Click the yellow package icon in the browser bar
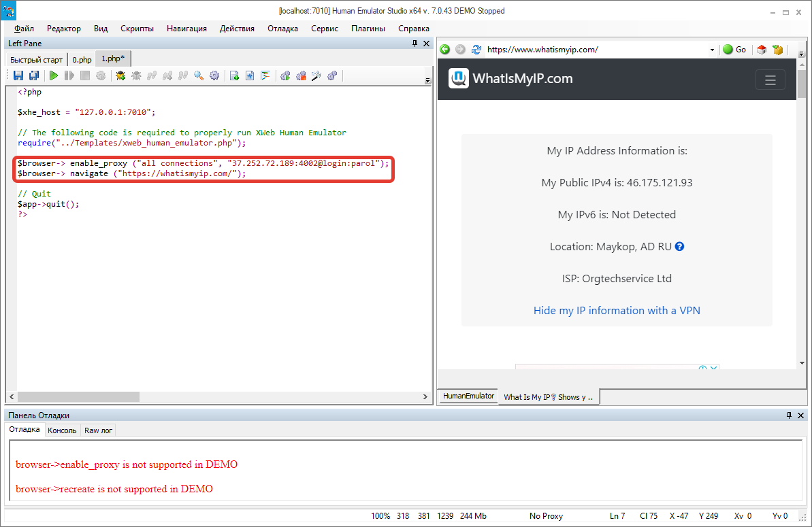812x527 pixels. click(x=777, y=50)
